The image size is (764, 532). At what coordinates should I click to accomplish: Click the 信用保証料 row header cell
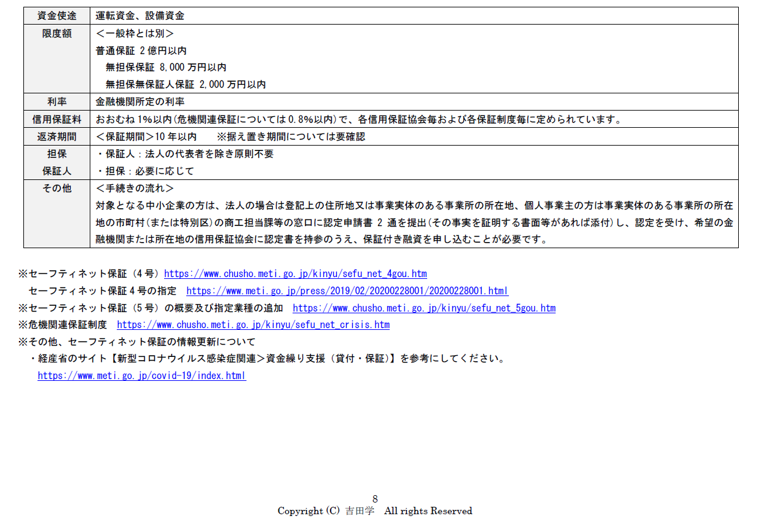click(x=57, y=119)
